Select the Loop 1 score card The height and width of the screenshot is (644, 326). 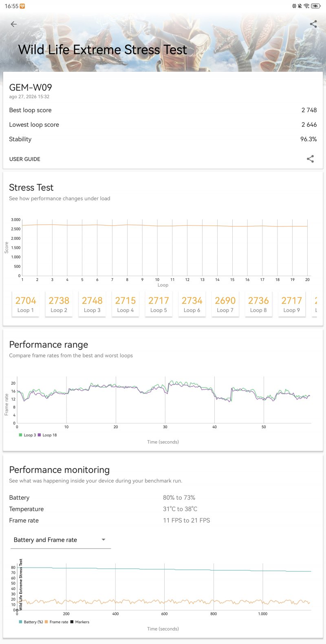(26, 304)
